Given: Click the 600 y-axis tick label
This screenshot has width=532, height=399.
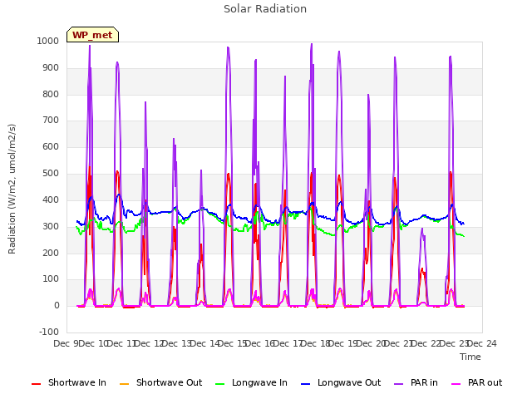Looking at the screenshot, I should point(50,146).
